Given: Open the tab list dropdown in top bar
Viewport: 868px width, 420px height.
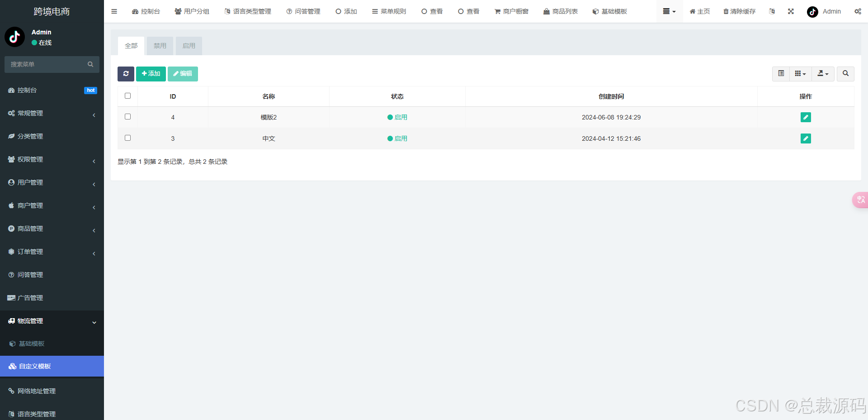Looking at the screenshot, I should click(669, 11).
